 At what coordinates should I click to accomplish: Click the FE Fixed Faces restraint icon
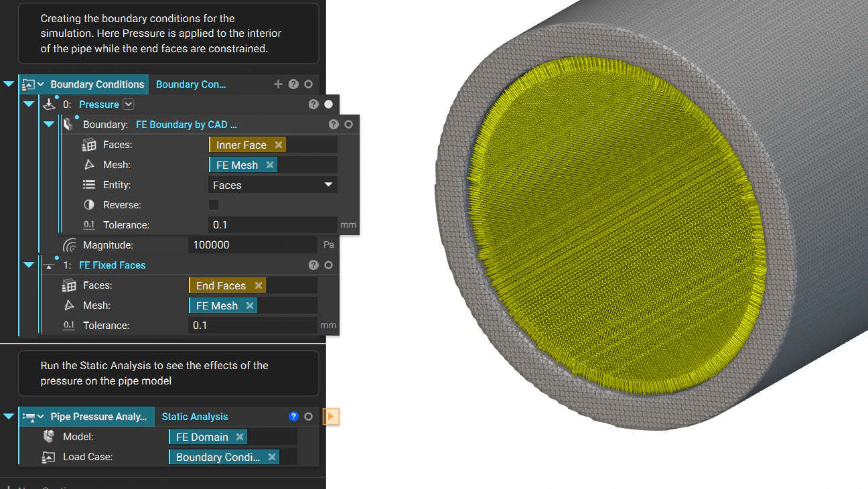pyautogui.click(x=50, y=265)
